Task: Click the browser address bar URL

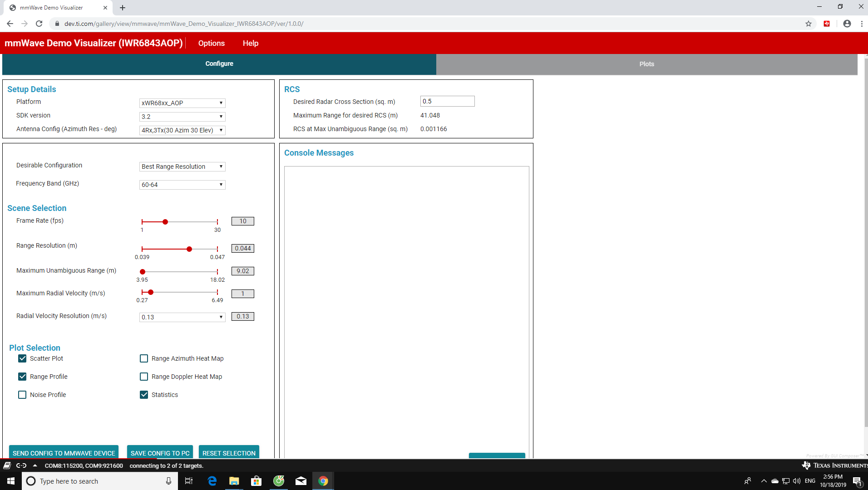Action: (184, 24)
